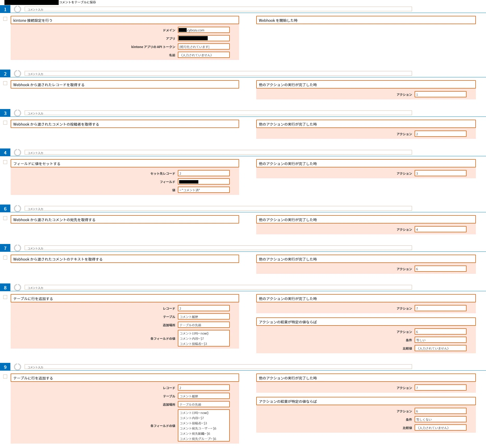Click row 7 condition アクション field
The height and width of the screenshot is (448, 486).
(x=441, y=269)
